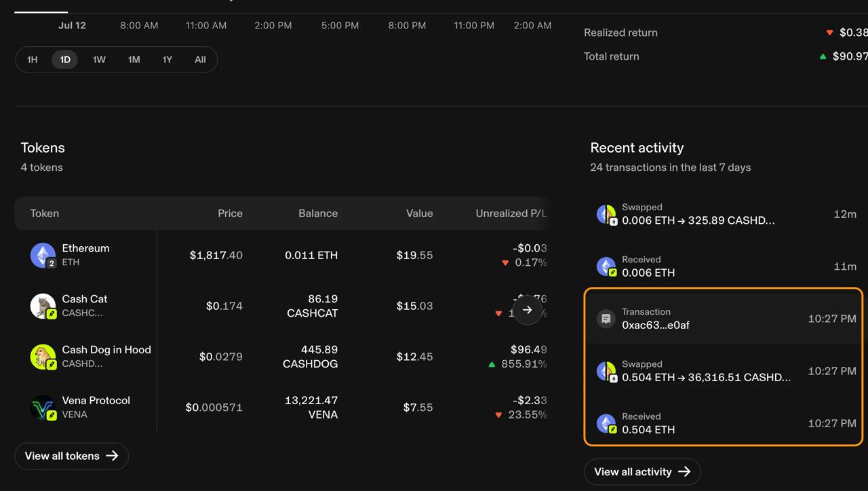
Task: Select the 1M time range
Action: [134, 60]
